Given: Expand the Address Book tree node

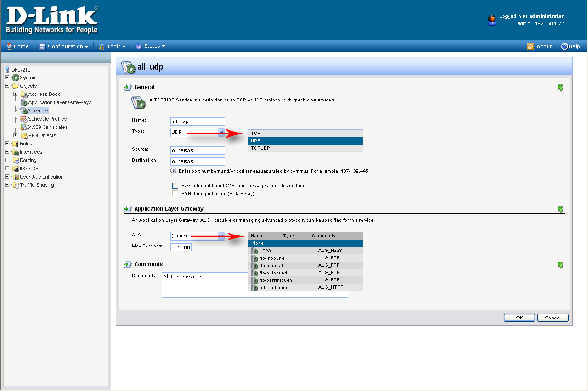Looking at the screenshot, I should click(16, 94).
